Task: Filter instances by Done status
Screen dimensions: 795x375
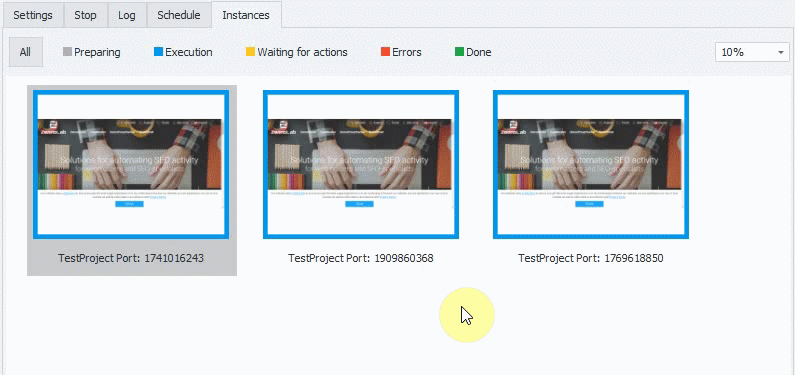Action: 473,52
